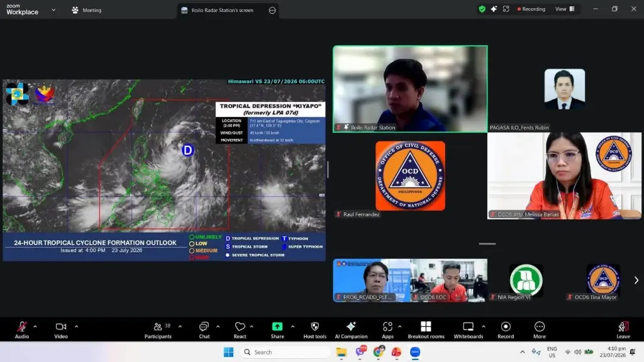
Task: Toggle meeting Record button
Action: pyautogui.click(x=506, y=330)
